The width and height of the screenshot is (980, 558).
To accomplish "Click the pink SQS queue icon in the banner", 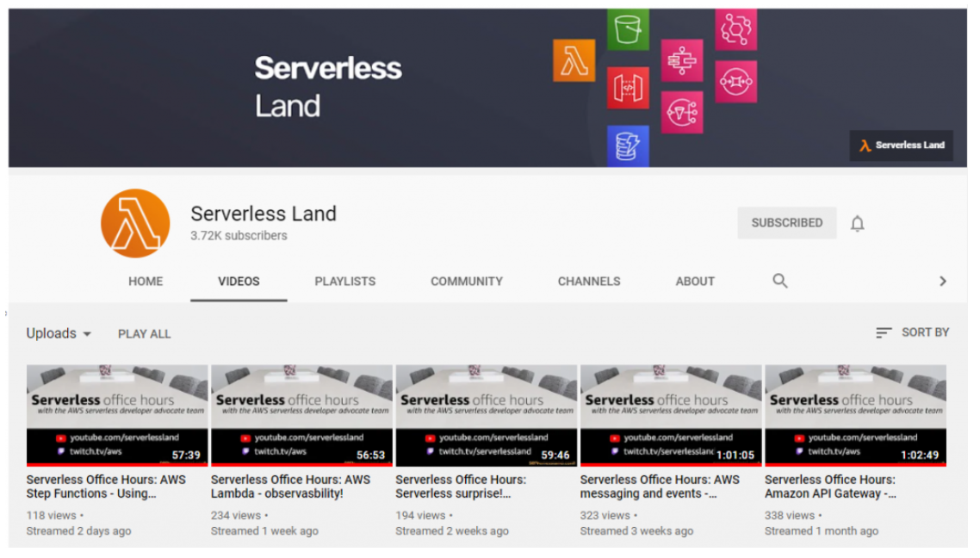I will point(735,81).
